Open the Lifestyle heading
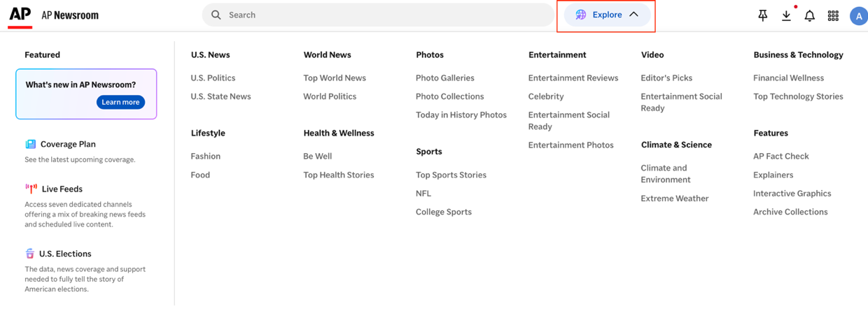The image size is (868, 318). point(208,133)
